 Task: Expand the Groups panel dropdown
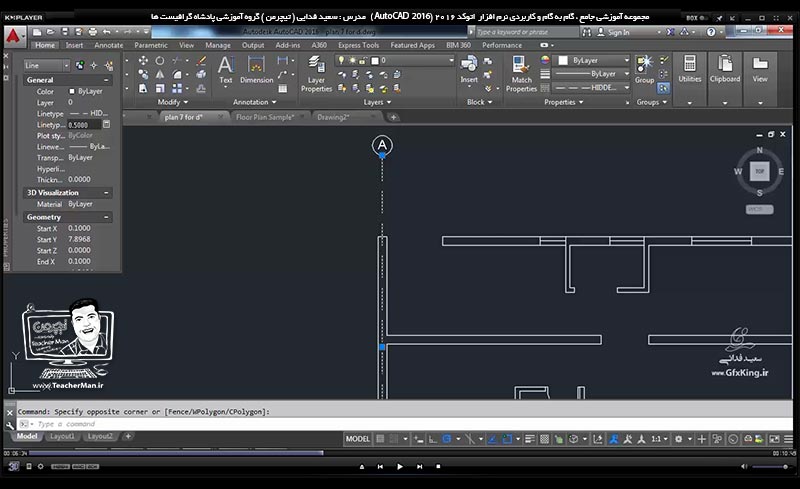652,102
